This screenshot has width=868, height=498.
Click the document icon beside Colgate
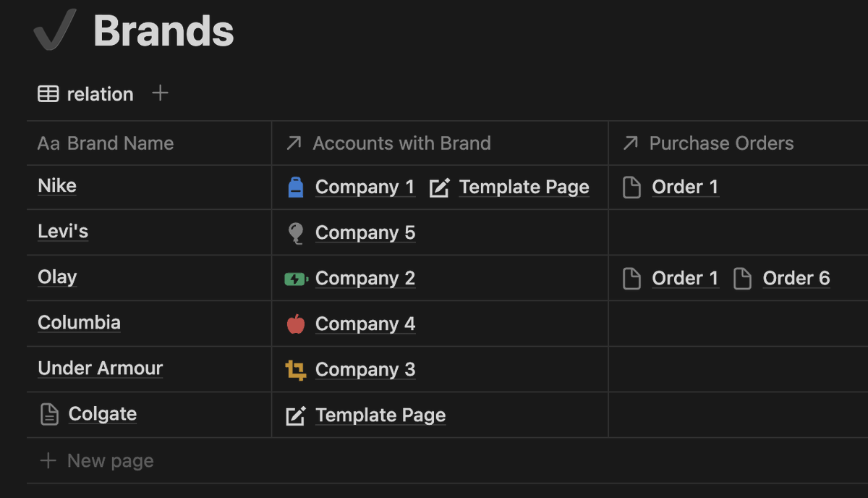[49, 415]
